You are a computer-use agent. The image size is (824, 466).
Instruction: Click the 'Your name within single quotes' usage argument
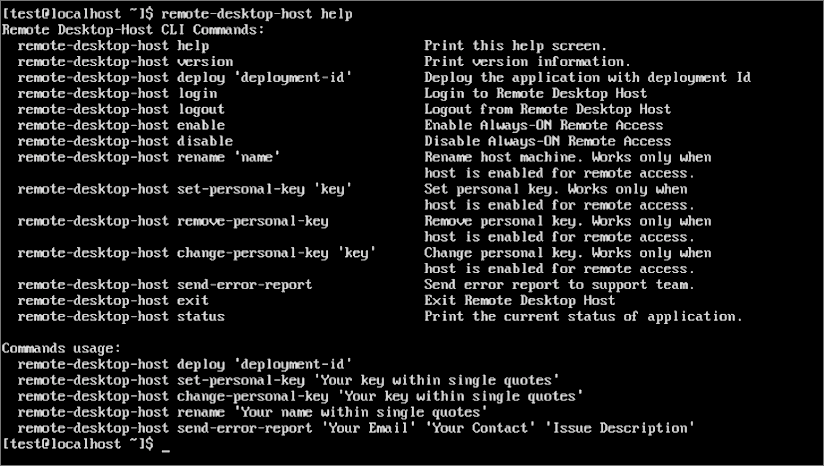(359, 412)
